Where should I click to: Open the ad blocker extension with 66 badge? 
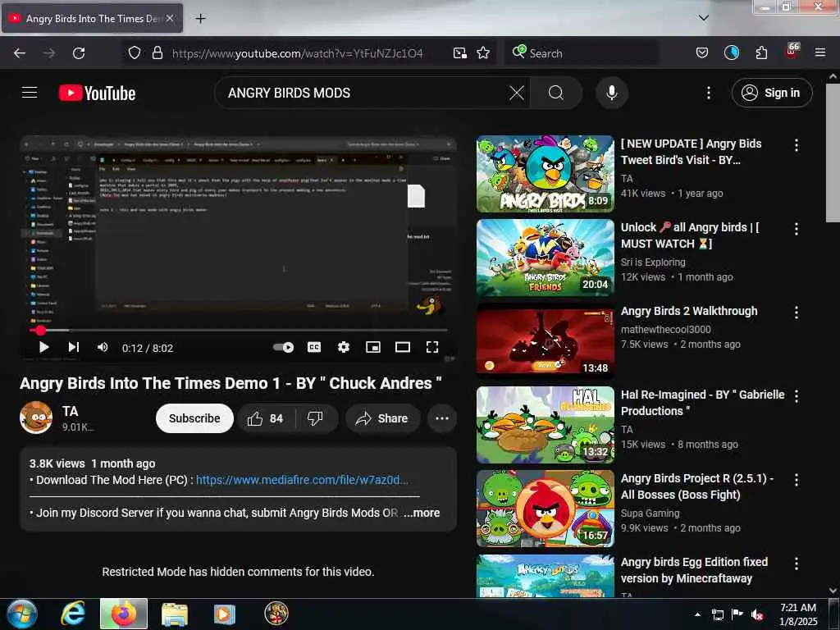792,51
